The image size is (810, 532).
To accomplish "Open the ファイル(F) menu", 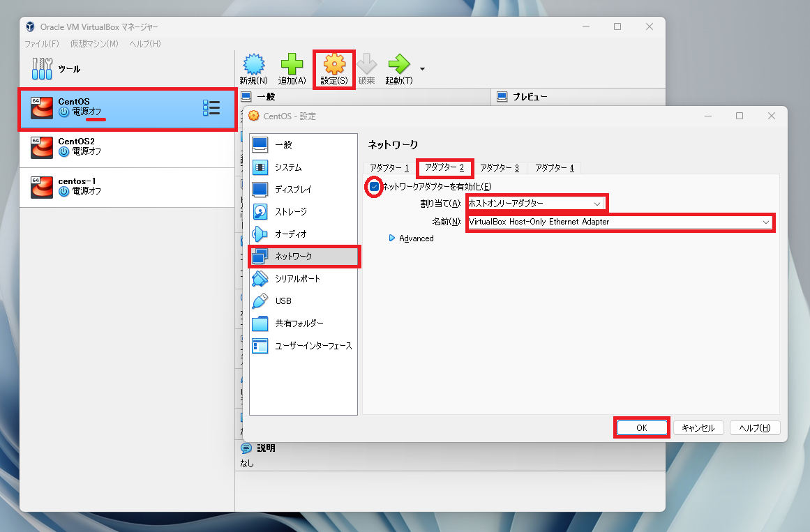I will pyautogui.click(x=42, y=43).
